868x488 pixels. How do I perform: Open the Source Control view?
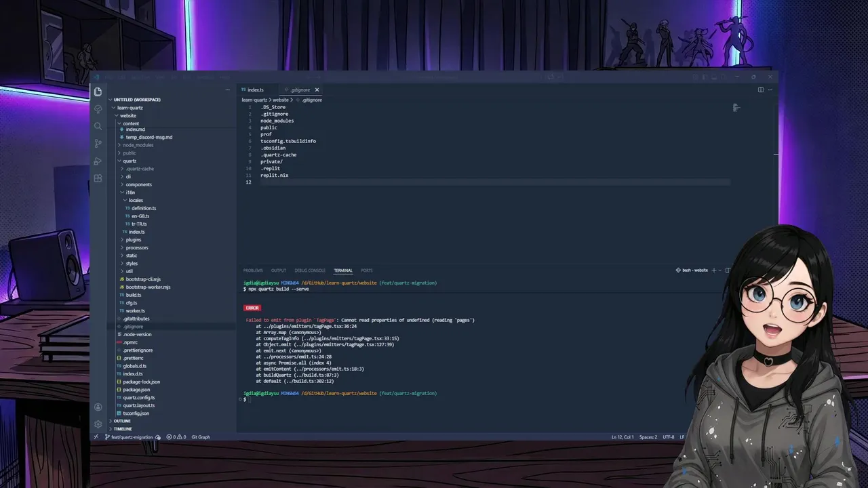(98, 144)
